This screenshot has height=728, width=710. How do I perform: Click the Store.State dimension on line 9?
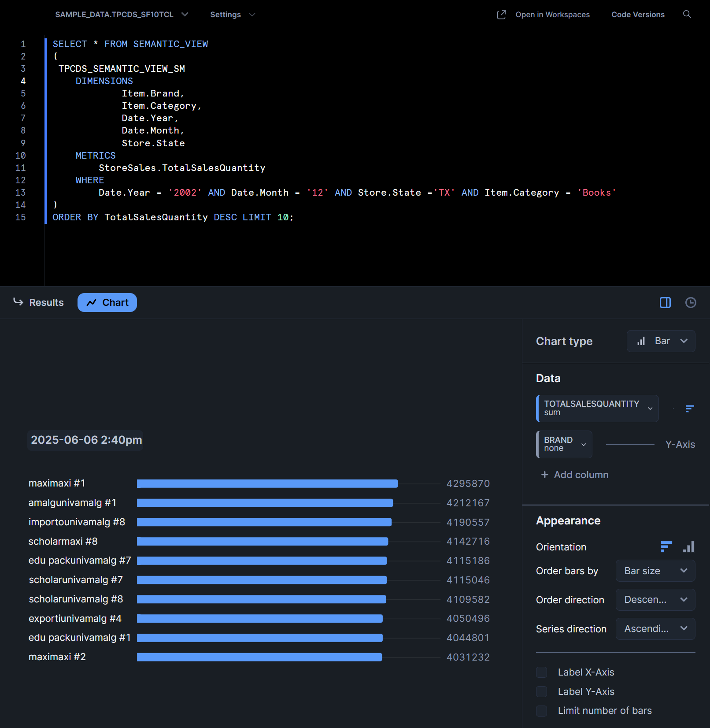pos(153,143)
